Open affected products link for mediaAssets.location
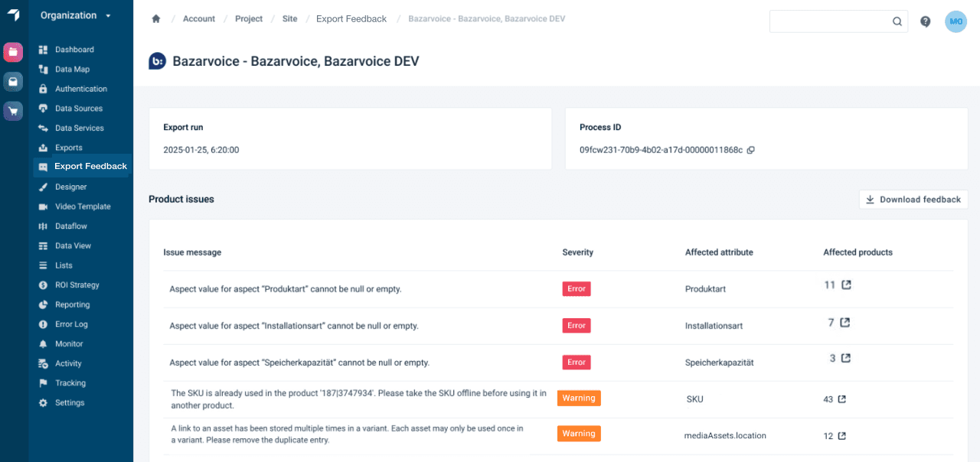 click(842, 436)
